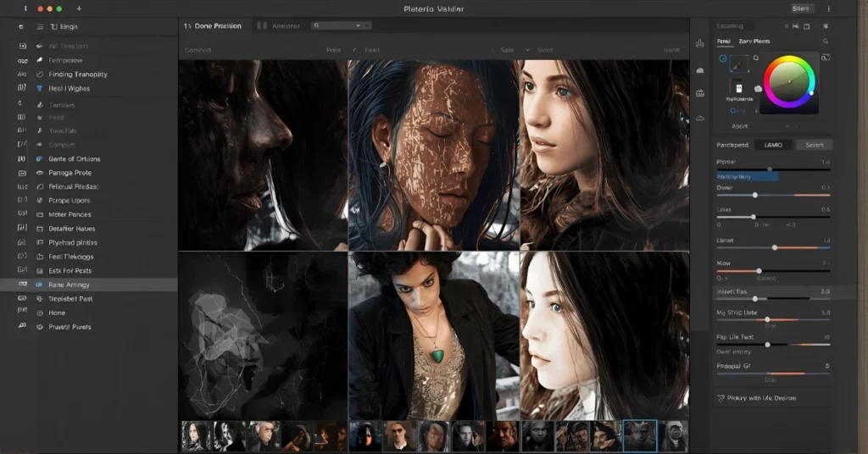Click the Silent button in title bar

pos(802,8)
